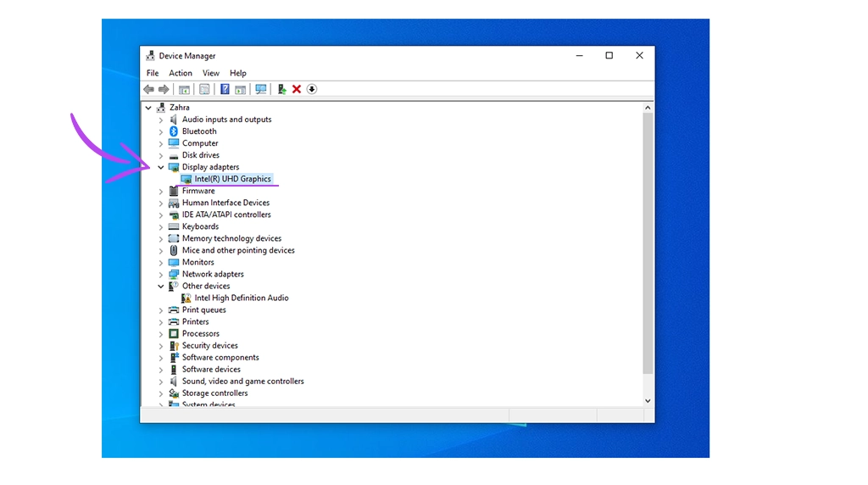This screenshot has width=868, height=485.
Task: Select the Computer label in tree
Action: tap(200, 143)
